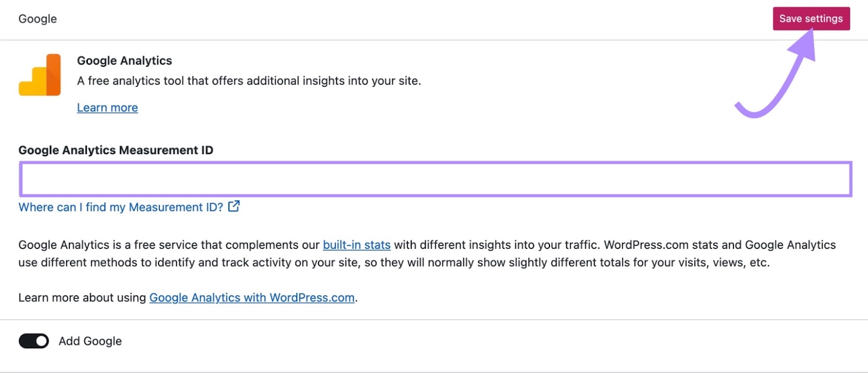Open the Learn more link
Image resolution: width=868 pixels, height=373 pixels.
tap(107, 107)
